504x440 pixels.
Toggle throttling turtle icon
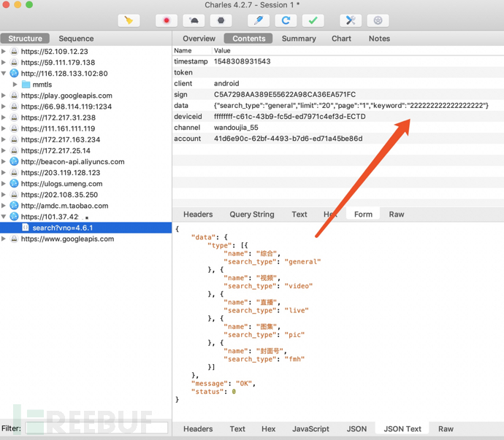pos(194,21)
